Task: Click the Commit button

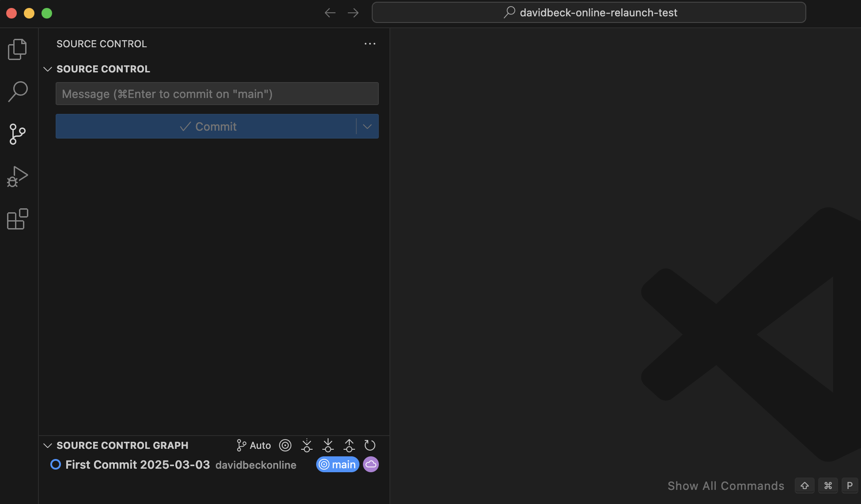Action: [x=208, y=126]
